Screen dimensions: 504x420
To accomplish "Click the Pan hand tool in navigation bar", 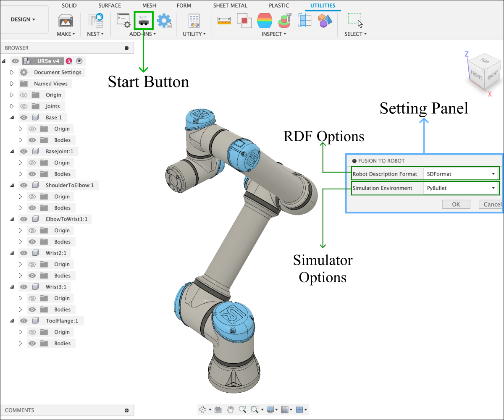I will click(x=230, y=409).
